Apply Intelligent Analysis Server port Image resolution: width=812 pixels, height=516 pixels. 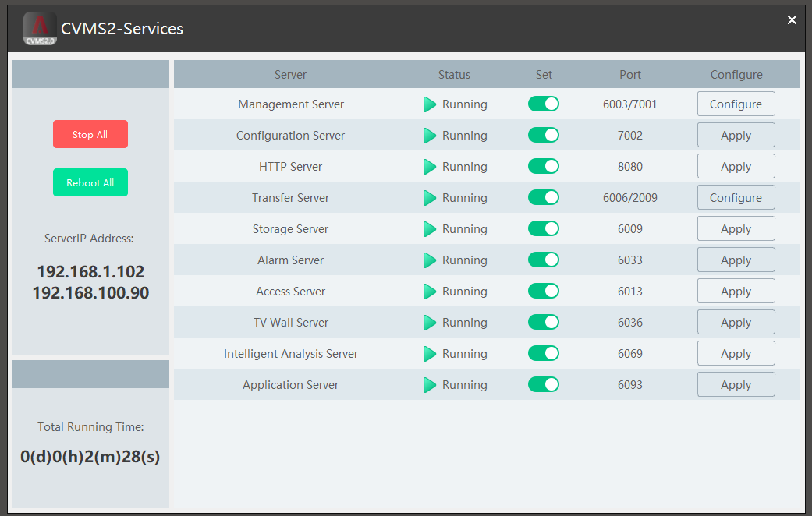point(736,353)
